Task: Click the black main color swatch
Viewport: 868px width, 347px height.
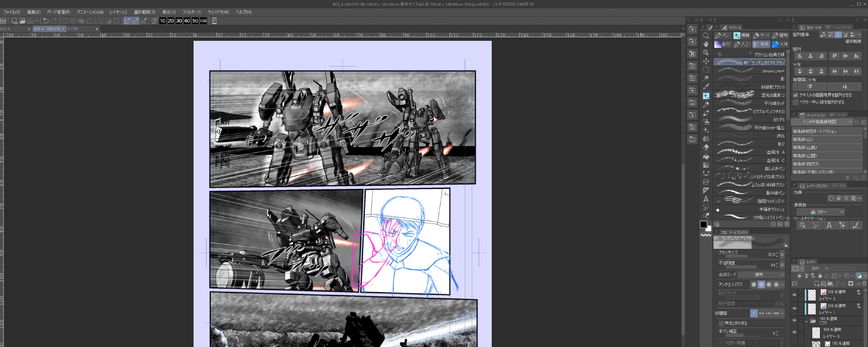Action: point(704,224)
